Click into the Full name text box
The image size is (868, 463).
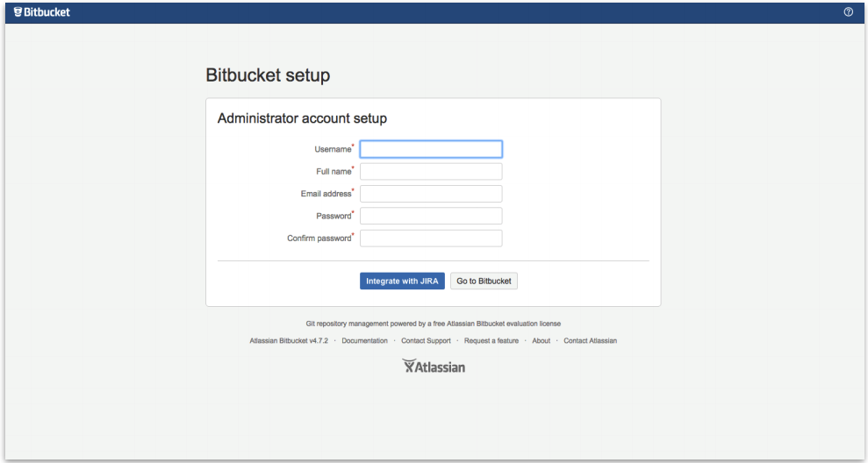[431, 172]
